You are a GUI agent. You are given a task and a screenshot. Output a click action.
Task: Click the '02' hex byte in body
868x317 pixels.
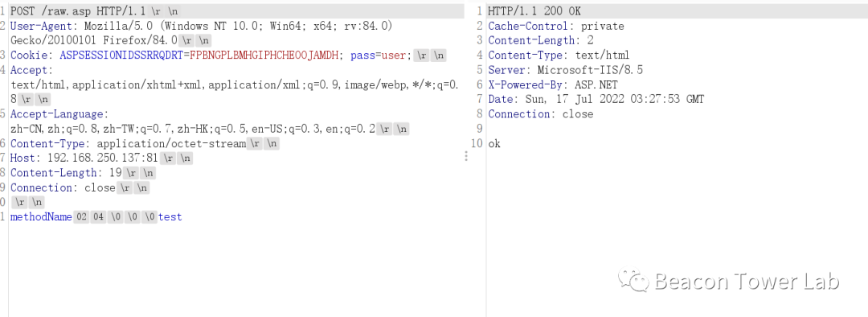[x=81, y=216]
